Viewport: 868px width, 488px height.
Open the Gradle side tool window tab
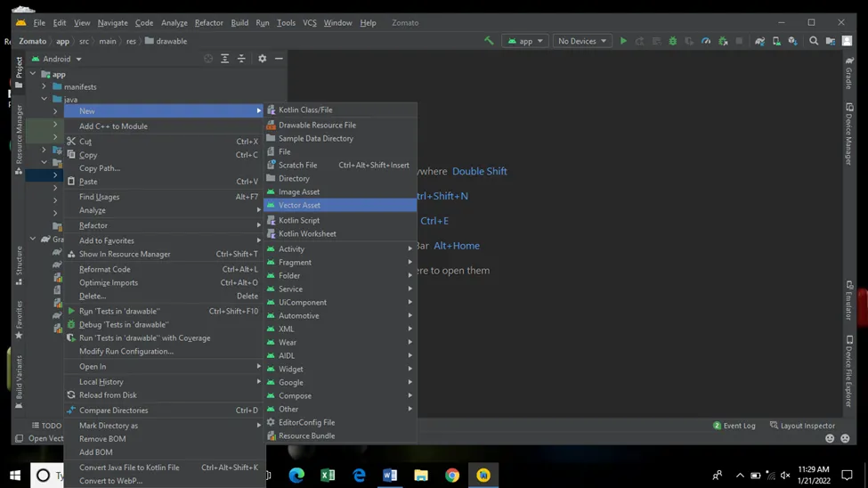tap(849, 73)
